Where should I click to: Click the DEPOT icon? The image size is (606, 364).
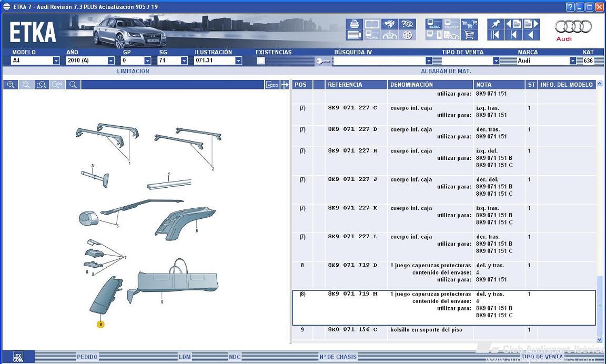451,24
